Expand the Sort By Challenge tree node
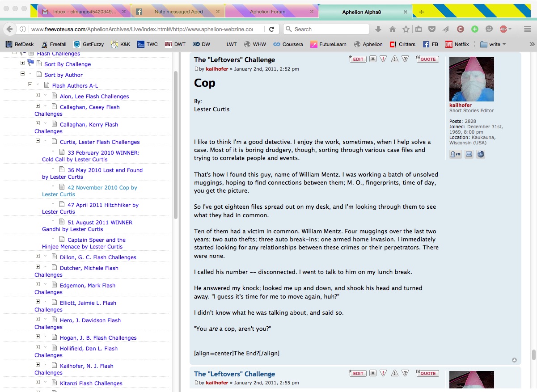This screenshot has height=392, width=537. point(22,63)
